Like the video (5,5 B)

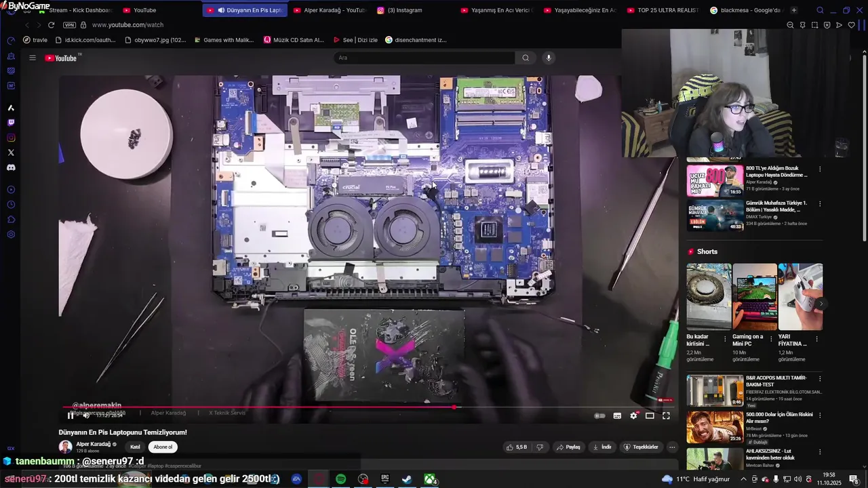pos(516,447)
